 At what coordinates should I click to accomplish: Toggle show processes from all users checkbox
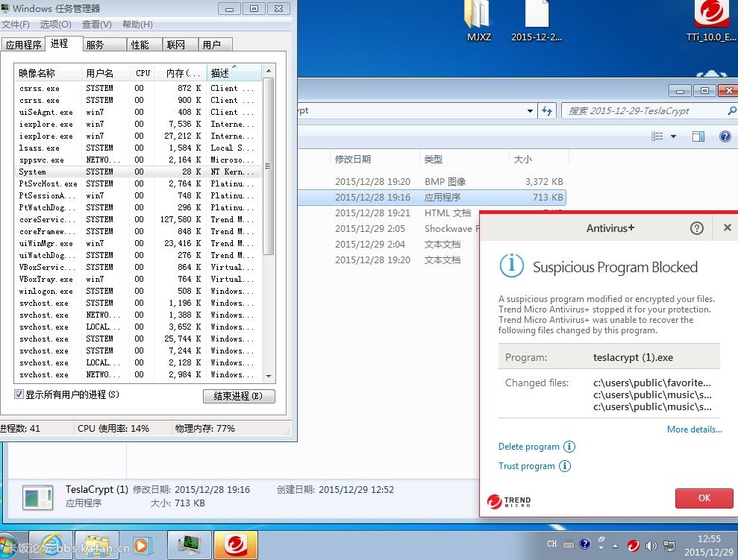[x=19, y=394]
